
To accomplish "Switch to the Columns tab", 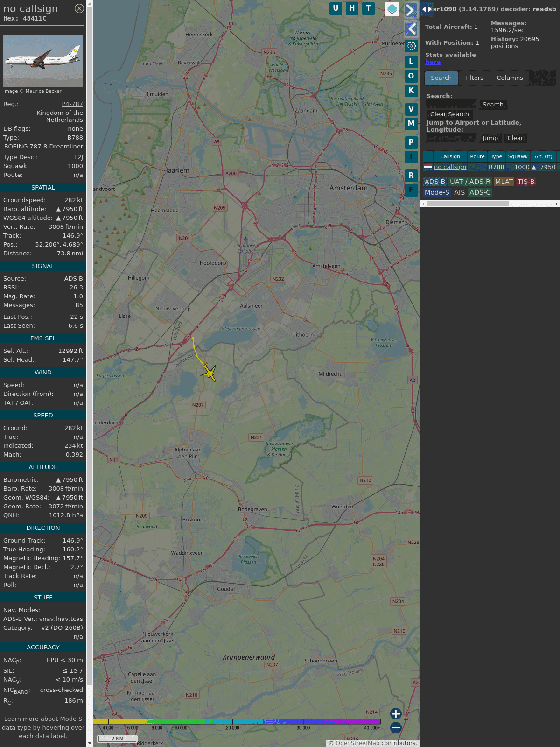I will pyautogui.click(x=509, y=78).
